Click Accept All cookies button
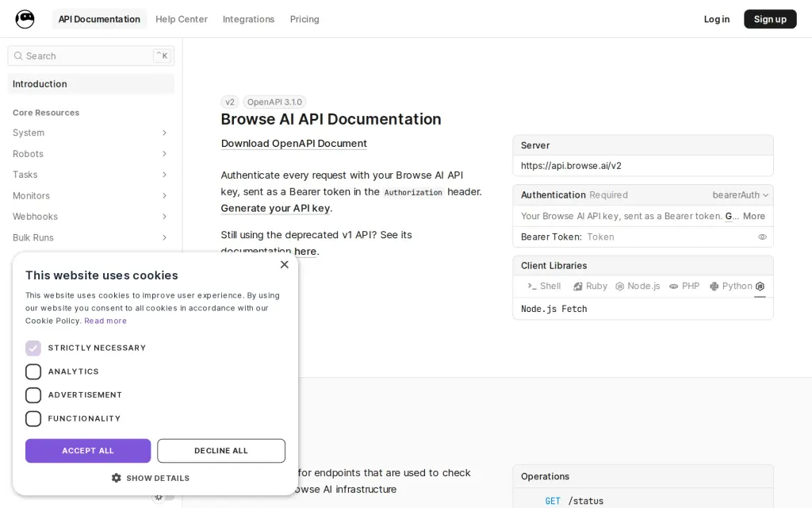This screenshot has width=812, height=508. [x=88, y=451]
